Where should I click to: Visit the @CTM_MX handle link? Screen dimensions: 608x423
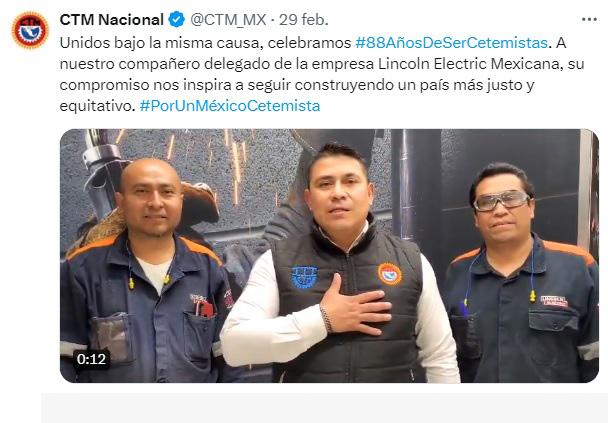[x=228, y=20]
